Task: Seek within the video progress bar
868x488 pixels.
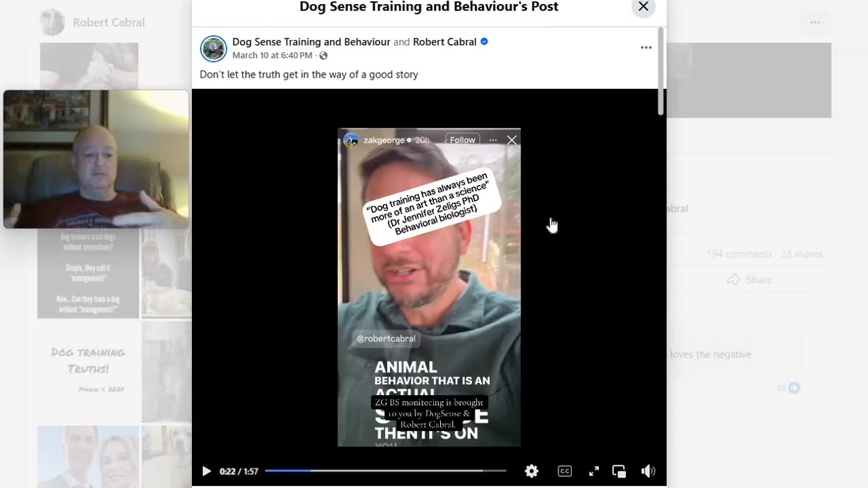Action: [385, 470]
